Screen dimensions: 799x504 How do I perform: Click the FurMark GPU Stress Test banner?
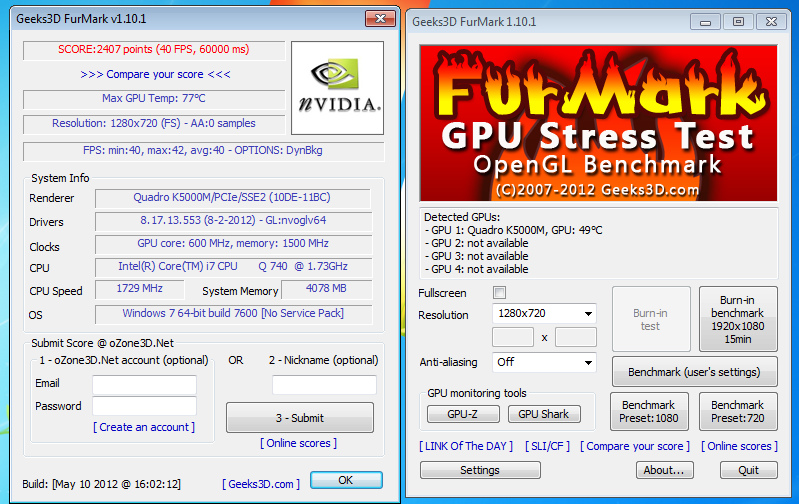598,123
